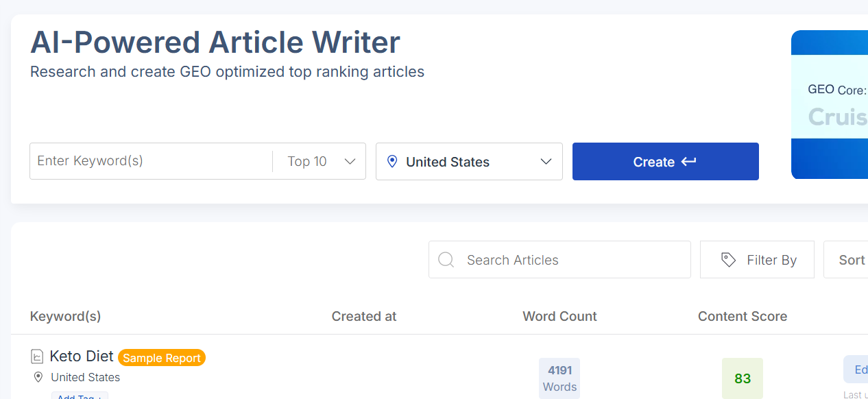
Task: Open the Keto Diet sample article
Action: click(81, 356)
